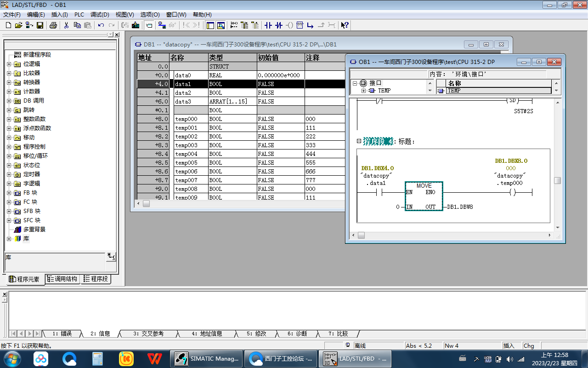Click the Print toolbar icon

click(x=53, y=25)
